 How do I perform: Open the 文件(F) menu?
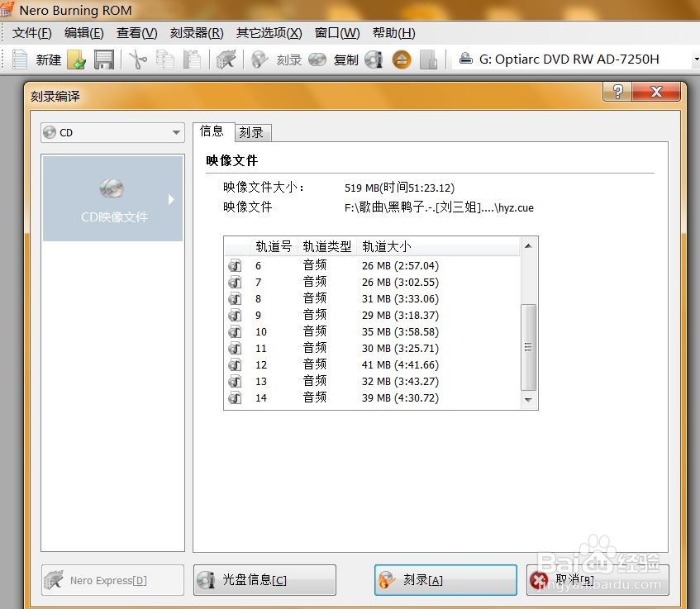(x=31, y=33)
